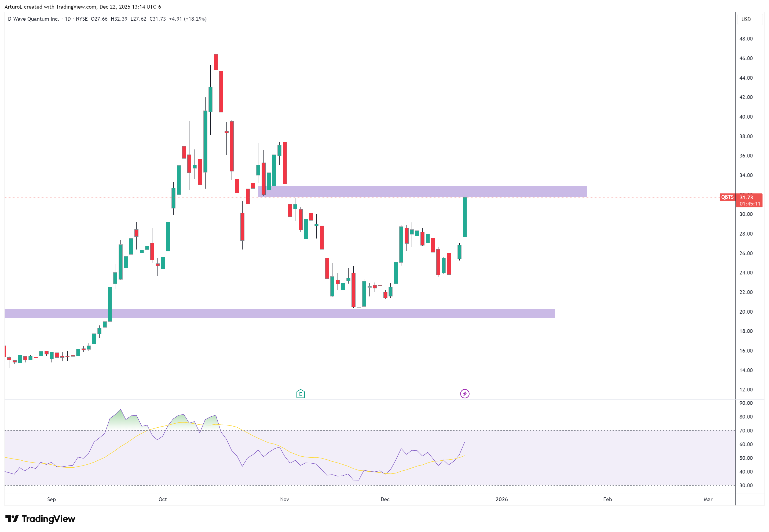Click the Oct label on time axis
Image resolution: width=769 pixels, height=532 pixels.
tap(163, 499)
